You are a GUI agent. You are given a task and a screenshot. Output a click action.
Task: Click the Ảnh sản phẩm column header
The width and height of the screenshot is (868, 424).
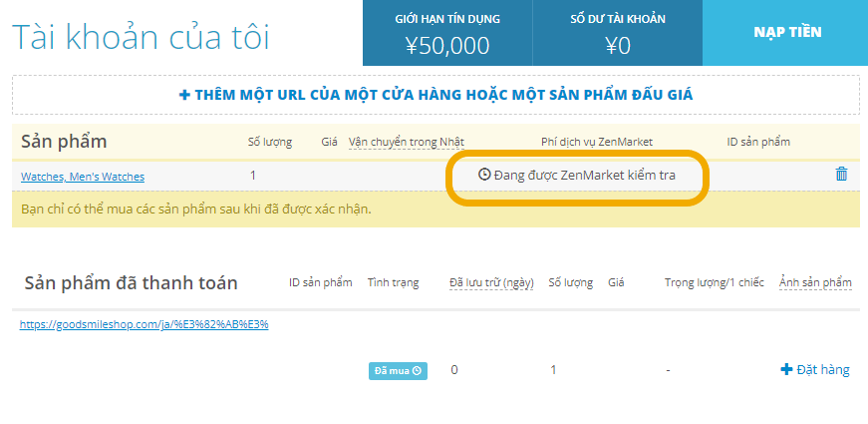point(815,282)
